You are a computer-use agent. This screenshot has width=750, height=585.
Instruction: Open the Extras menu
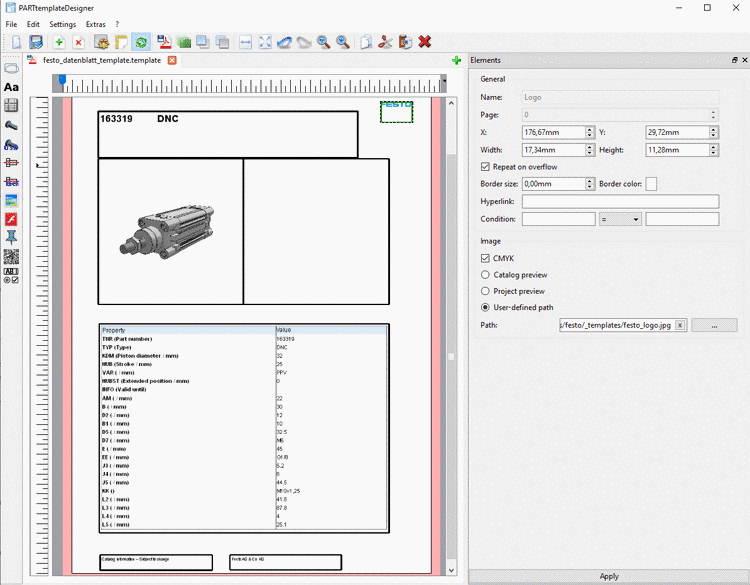[95, 24]
